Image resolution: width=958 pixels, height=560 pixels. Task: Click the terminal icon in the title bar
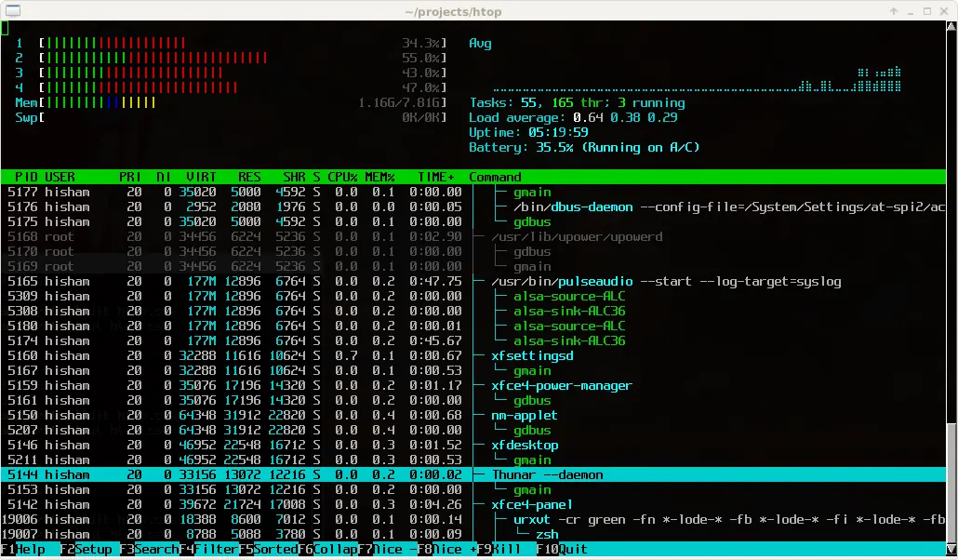click(x=14, y=10)
